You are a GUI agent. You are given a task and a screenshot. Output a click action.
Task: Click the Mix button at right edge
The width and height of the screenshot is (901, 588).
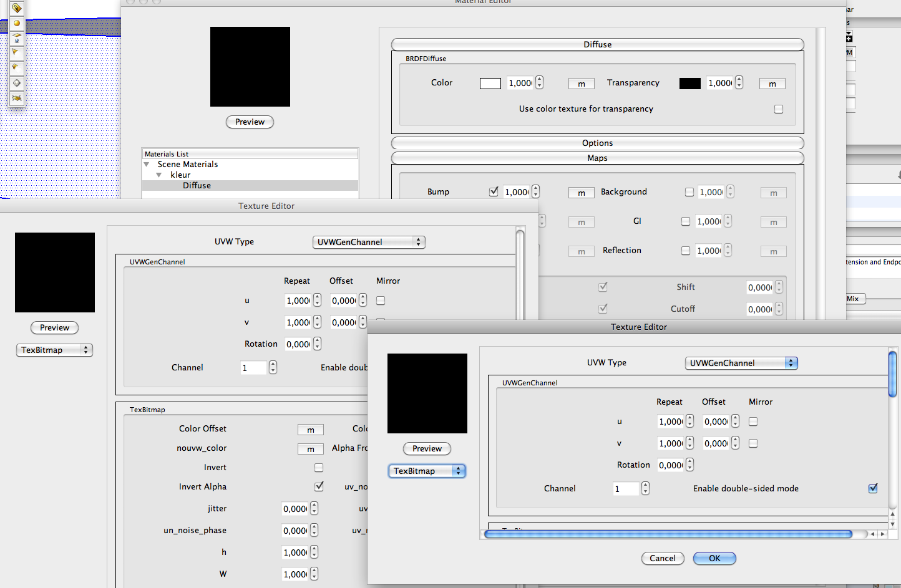point(855,299)
